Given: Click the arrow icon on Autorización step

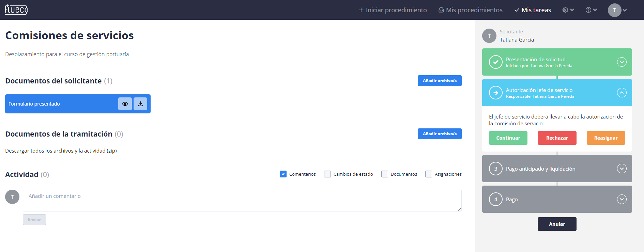Looking at the screenshot, I should (x=495, y=93).
